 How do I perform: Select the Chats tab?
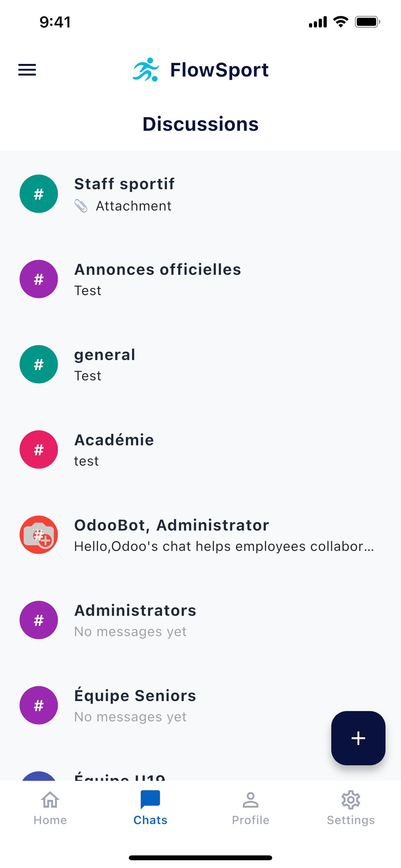[x=150, y=808]
